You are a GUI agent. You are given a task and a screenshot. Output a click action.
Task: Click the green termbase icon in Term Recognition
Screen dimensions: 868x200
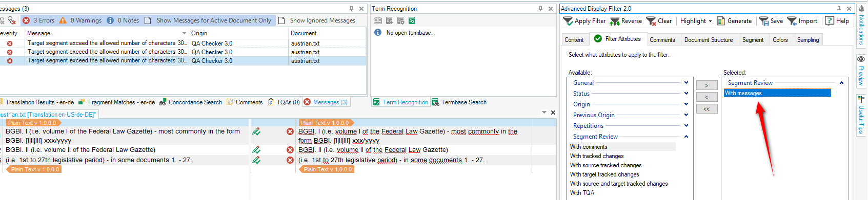412,21
